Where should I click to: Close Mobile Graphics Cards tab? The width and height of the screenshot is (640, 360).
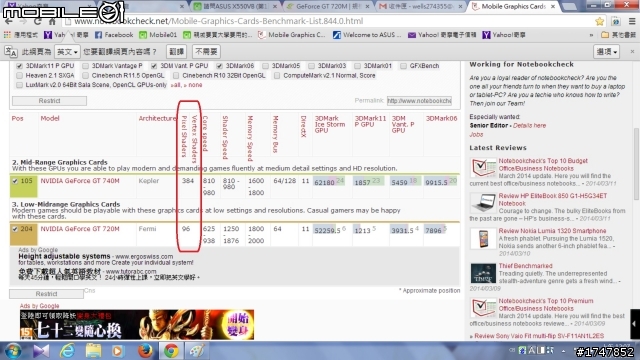pyautogui.click(x=553, y=7)
